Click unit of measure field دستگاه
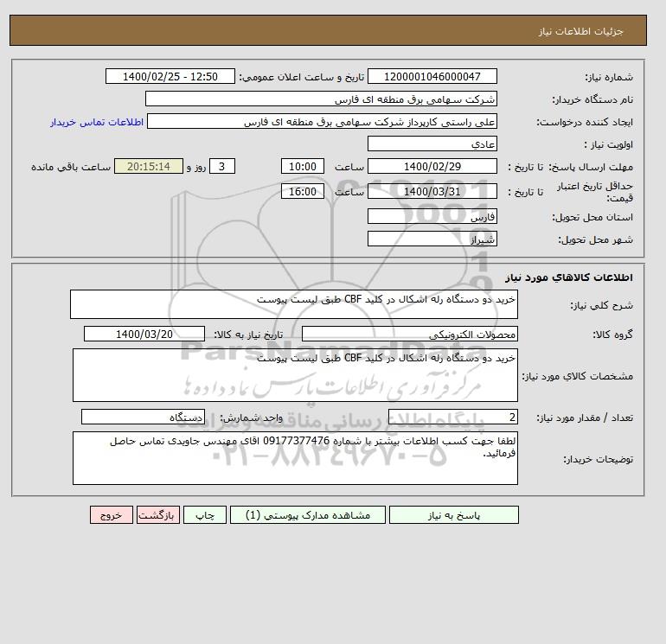Viewport: 666px width, 644px height. coord(143,418)
